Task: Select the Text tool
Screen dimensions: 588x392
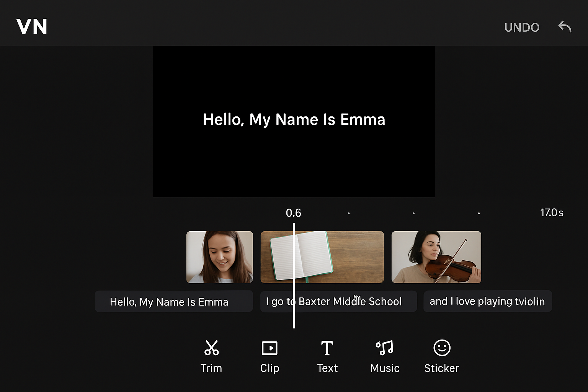Action: point(327,356)
